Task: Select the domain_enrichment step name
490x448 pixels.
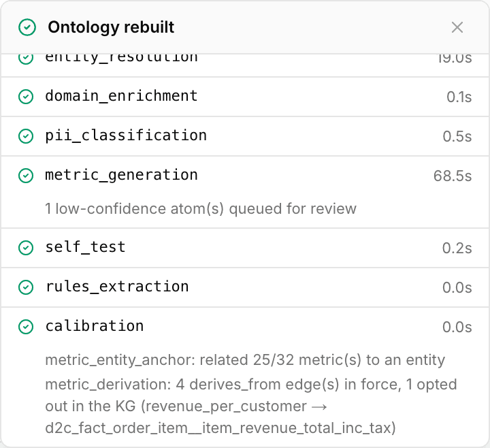Action: (x=121, y=96)
